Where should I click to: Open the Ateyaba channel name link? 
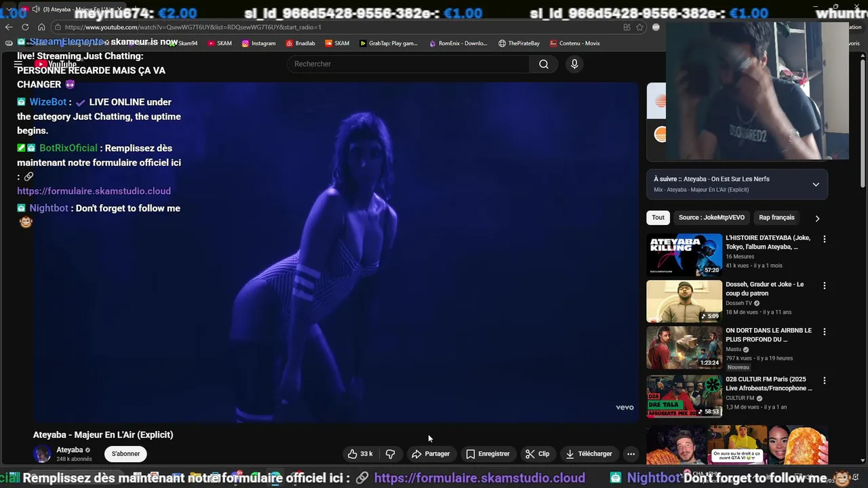pos(70,450)
